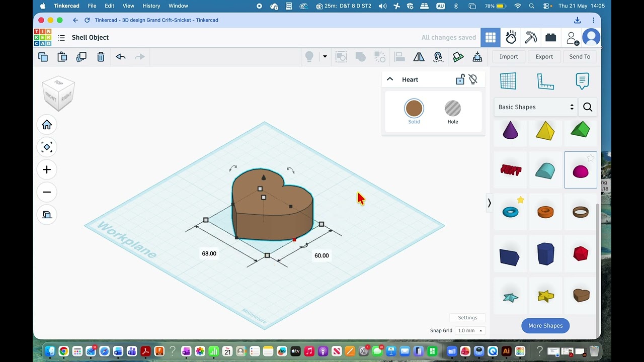Unfavorite the starred blue torus shape

[520, 200]
